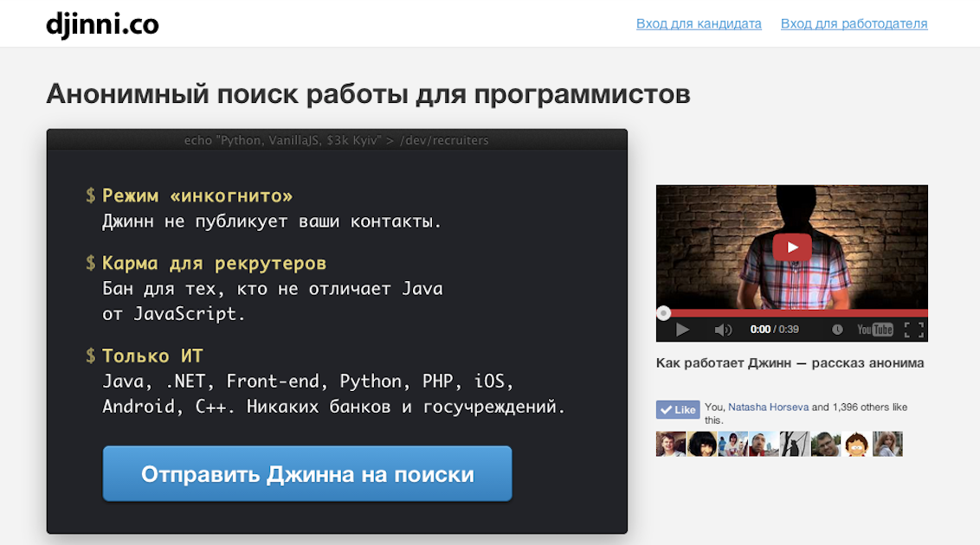Open the 'Вход для работодателя' link

[x=854, y=23]
